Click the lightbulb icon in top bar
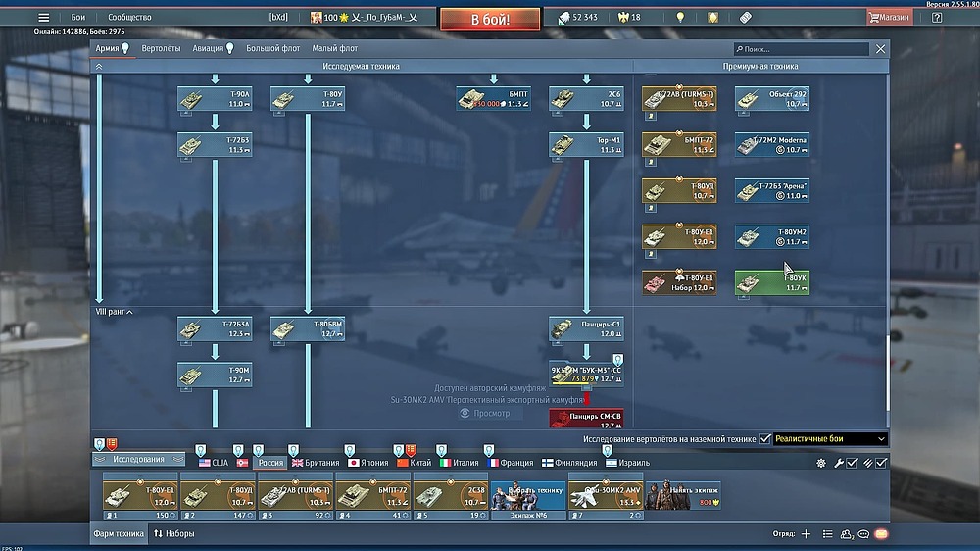 click(680, 17)
